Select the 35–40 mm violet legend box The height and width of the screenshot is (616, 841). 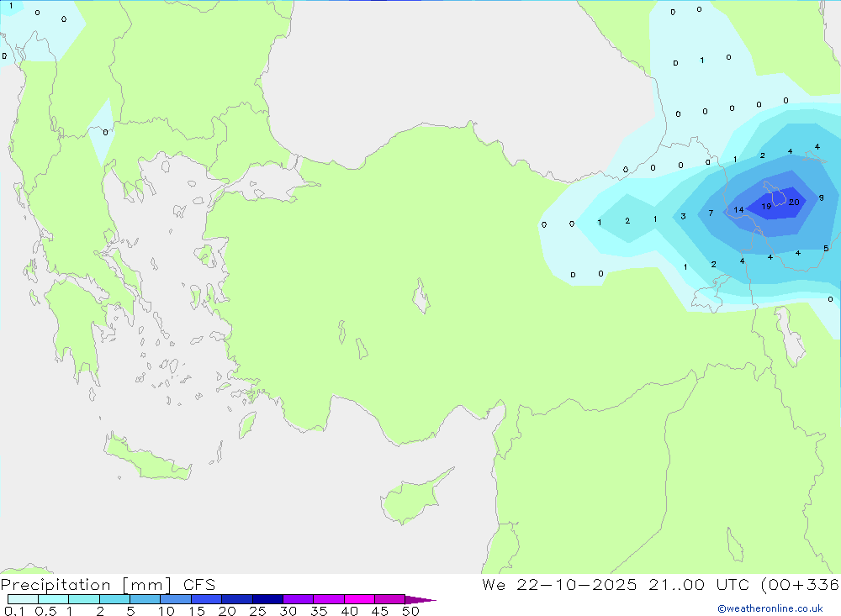(x=328, y=599)
